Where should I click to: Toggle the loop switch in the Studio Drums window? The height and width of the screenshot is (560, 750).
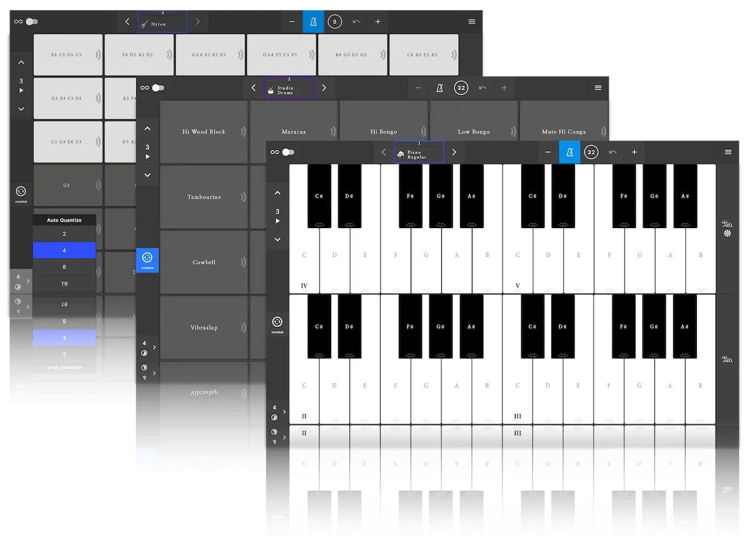(x=158, y=88)
